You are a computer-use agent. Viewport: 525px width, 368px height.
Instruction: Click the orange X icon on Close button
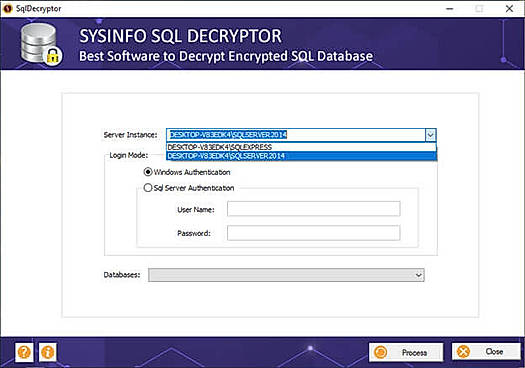[463, 352]
